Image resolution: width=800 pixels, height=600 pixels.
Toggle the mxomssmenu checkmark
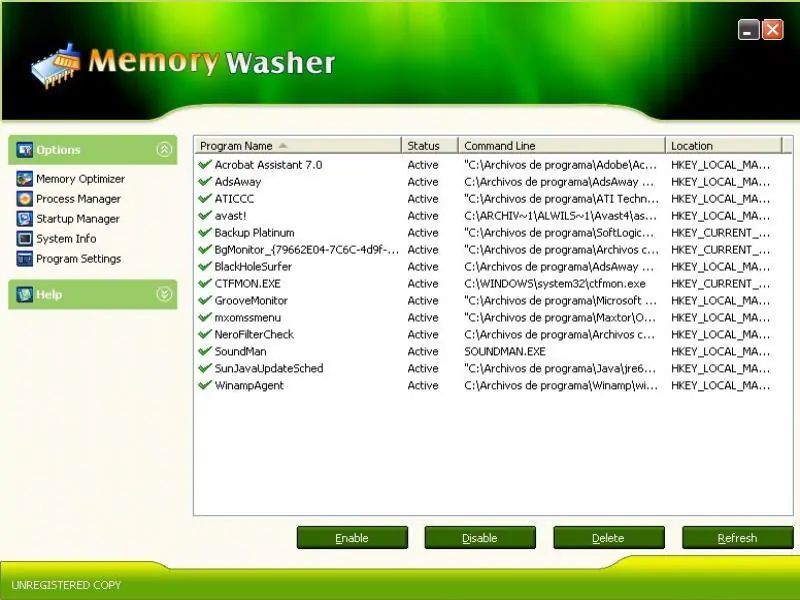[205, 317]
